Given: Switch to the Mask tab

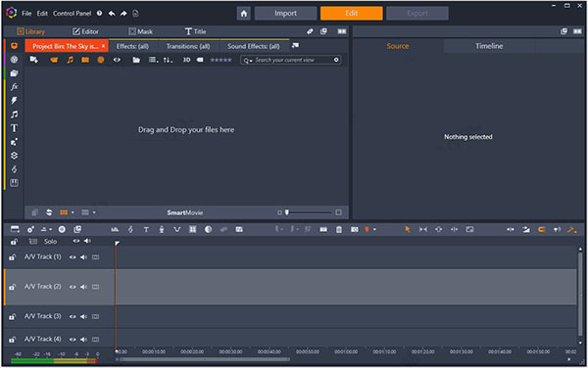Looking at the screenshot, I should 140,31.
